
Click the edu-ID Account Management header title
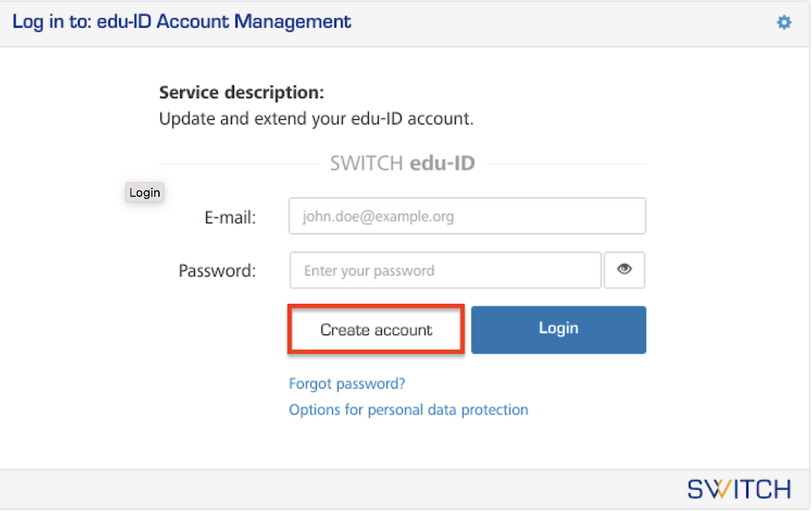coord(182,22)
